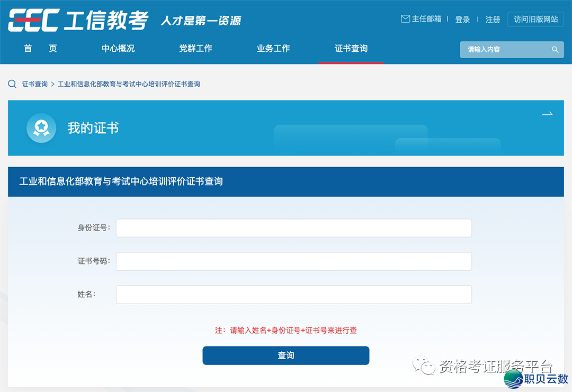The width and height of the screenshot is (572, 392).
Task: Click the certificate badge icon in 我的证书 banner
Action: pyautogui.click(x=41, y=128)
